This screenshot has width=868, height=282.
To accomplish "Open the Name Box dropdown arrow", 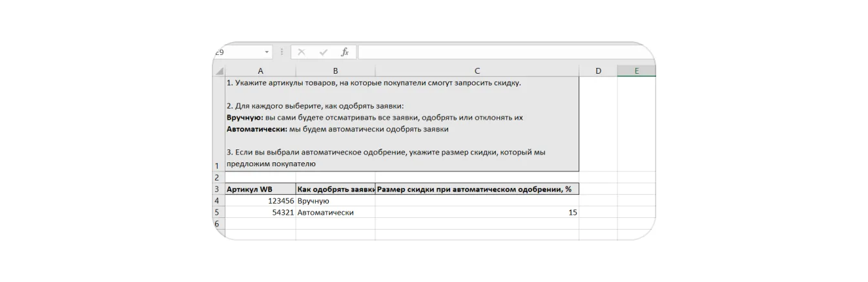I will 267,52.
